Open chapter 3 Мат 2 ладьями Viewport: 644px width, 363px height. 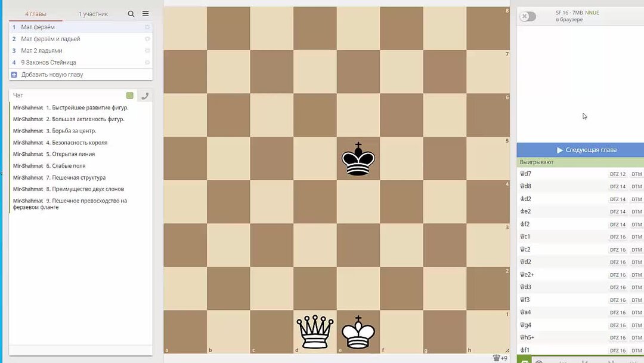pos(80,51)
